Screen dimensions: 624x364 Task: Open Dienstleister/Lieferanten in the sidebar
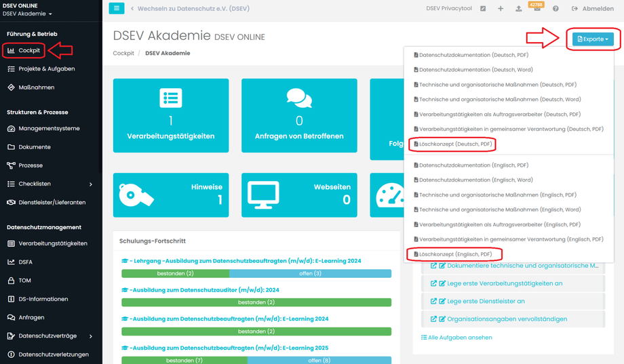tap(46, 202)
